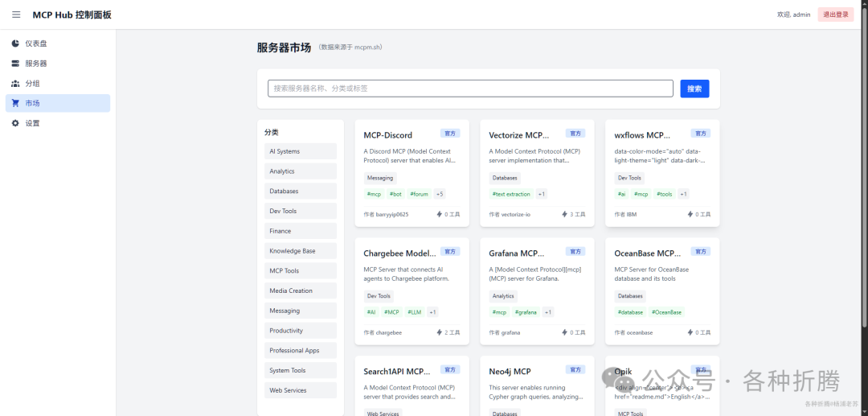868x416 pixels.
Task: Click the #grafana tag on Grafana card
Action: point(526,312)
